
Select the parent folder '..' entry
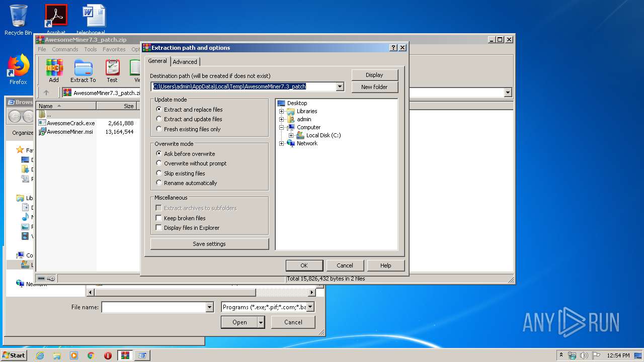point(45,114)
